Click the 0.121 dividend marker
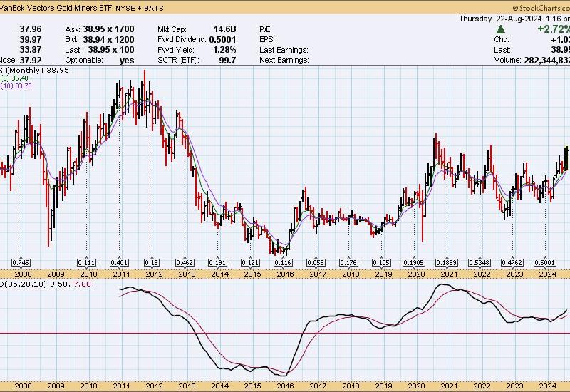 pyautogui.click(x=251, y=262)
